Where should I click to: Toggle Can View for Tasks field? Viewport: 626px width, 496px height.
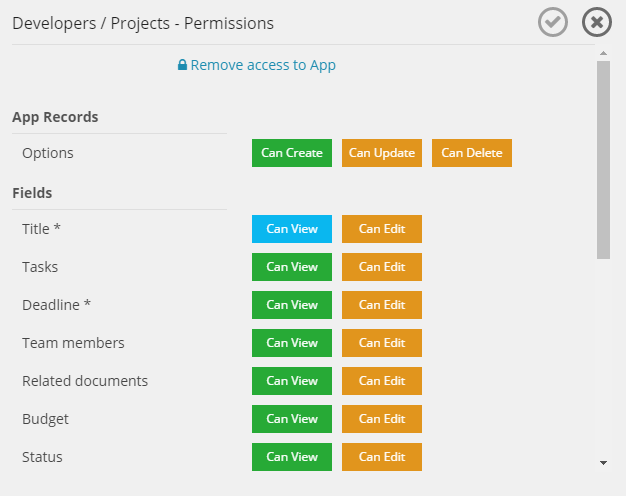point(291,267)
